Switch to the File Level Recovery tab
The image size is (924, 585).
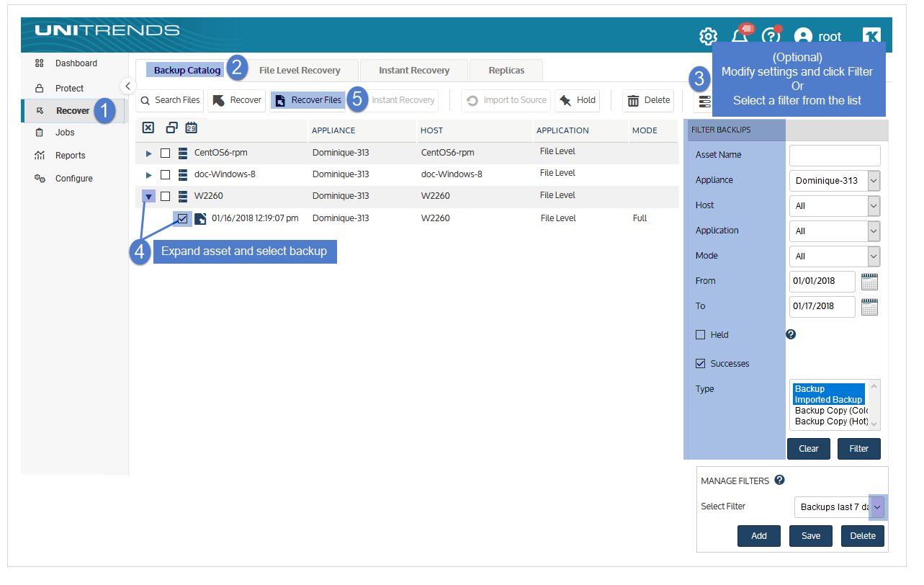(x=300, y=71)
